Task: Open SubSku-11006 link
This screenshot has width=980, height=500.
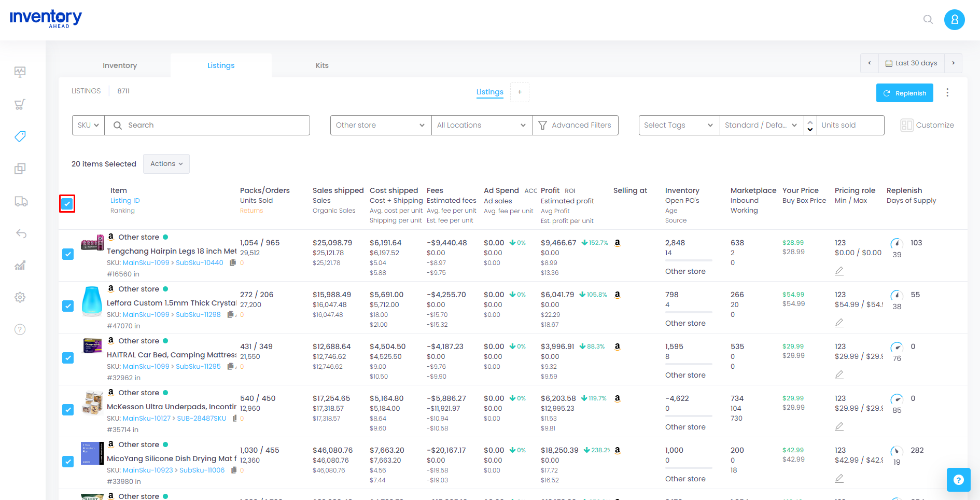Action: pos(202,470)
